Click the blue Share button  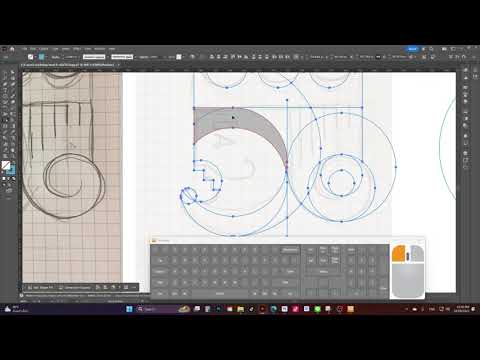[x=412, y=49]
